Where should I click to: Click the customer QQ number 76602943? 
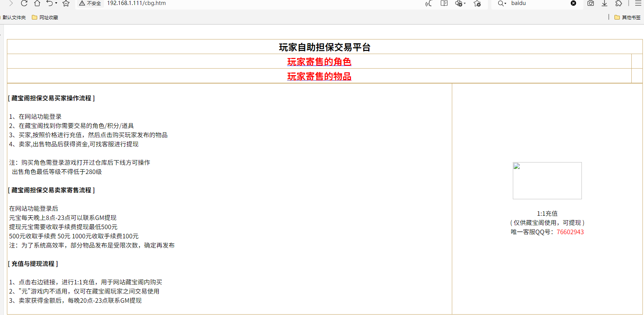point(570,232)
